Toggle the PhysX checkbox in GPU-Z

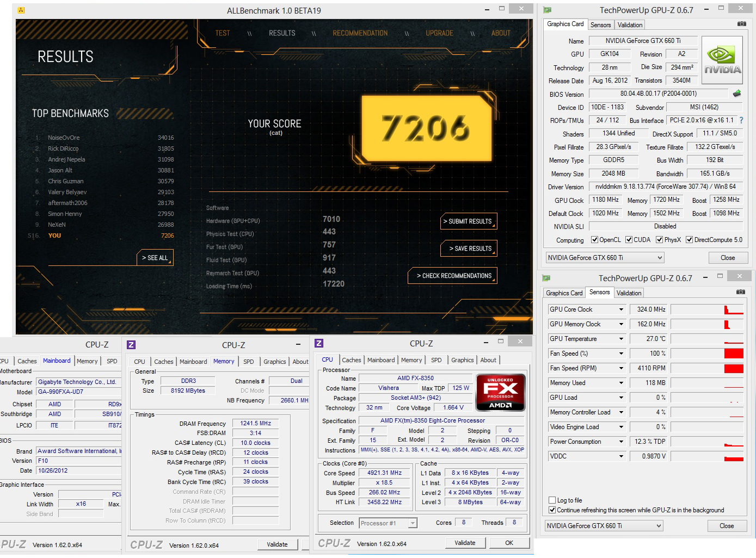[x=660, y=240]
